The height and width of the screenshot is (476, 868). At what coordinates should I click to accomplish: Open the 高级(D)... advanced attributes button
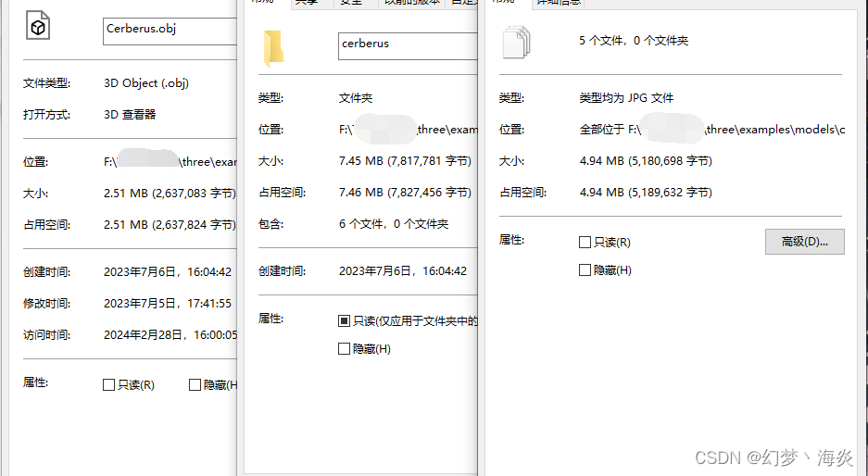(x=805, y=242)
